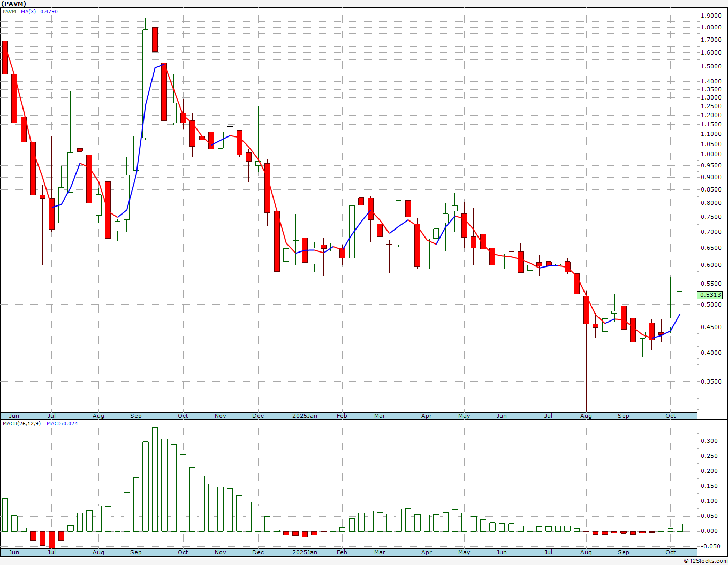Click the MA(3) indicator label
728x565 pixels.
click(28, 11)
